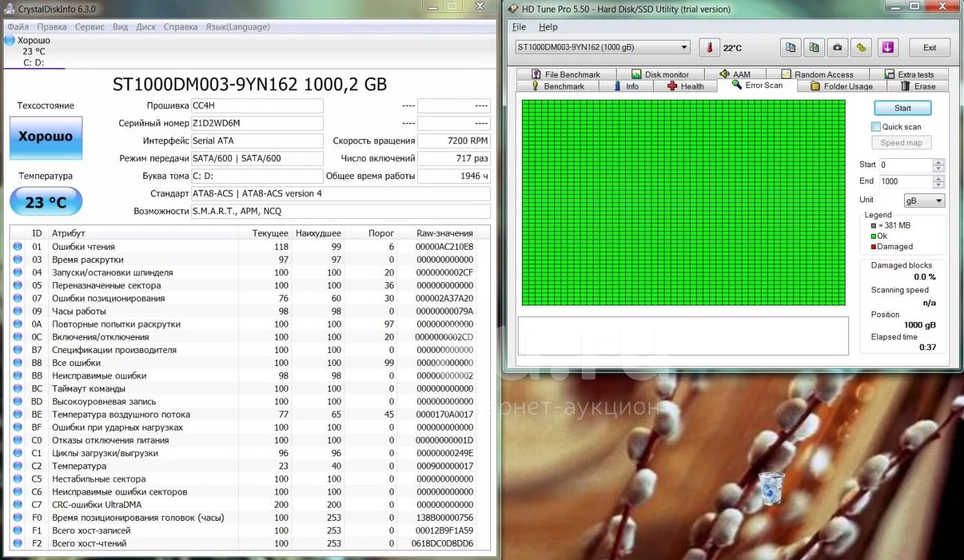Decrease the End value with the down arrow
Screen dimensions: 964x560
click(939, 185)
